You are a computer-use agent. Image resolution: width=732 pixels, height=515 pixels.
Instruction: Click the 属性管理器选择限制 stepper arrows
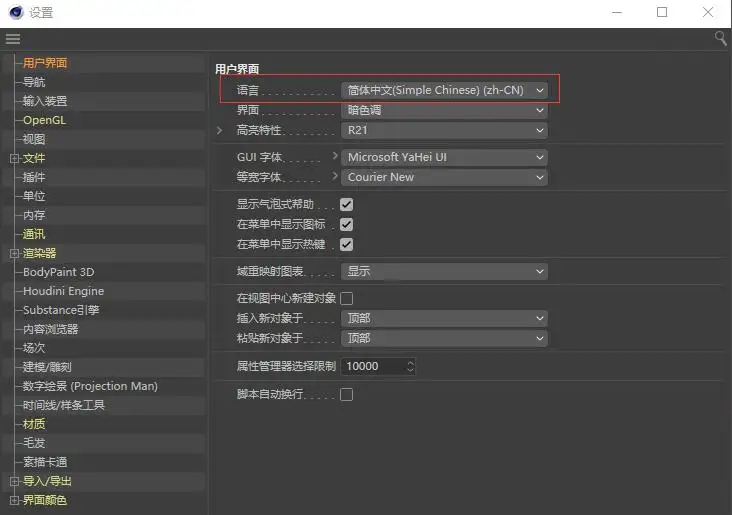coord(410,367)
